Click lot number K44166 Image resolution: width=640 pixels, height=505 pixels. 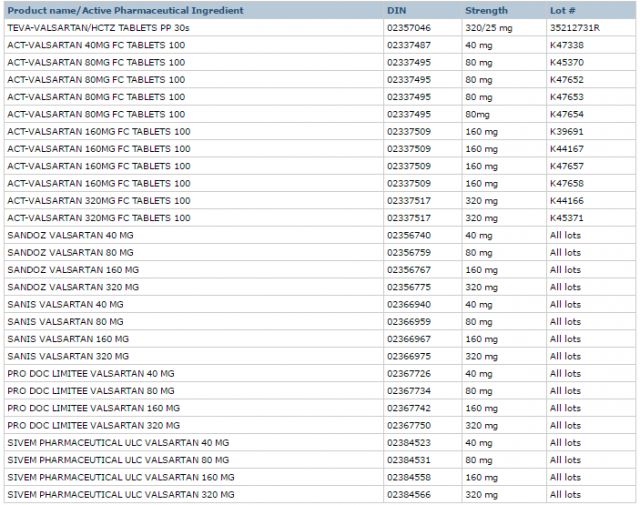(567, 200)
